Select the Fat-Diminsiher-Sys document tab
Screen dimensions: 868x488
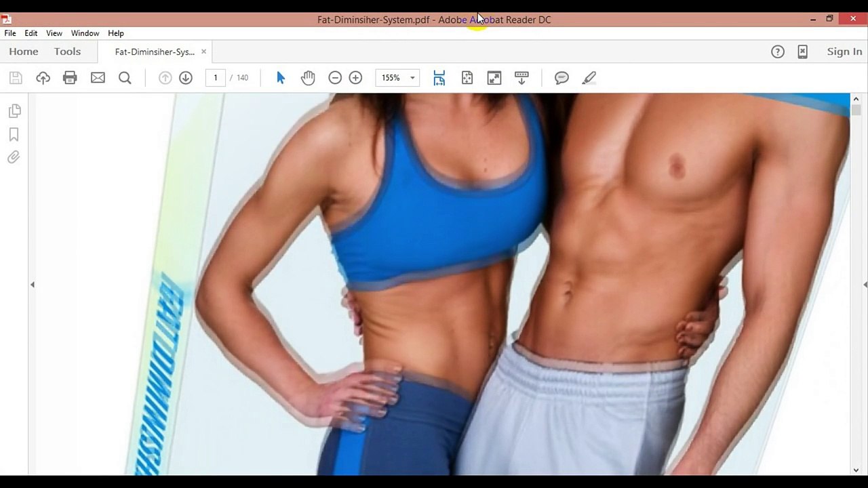point(155,52)
